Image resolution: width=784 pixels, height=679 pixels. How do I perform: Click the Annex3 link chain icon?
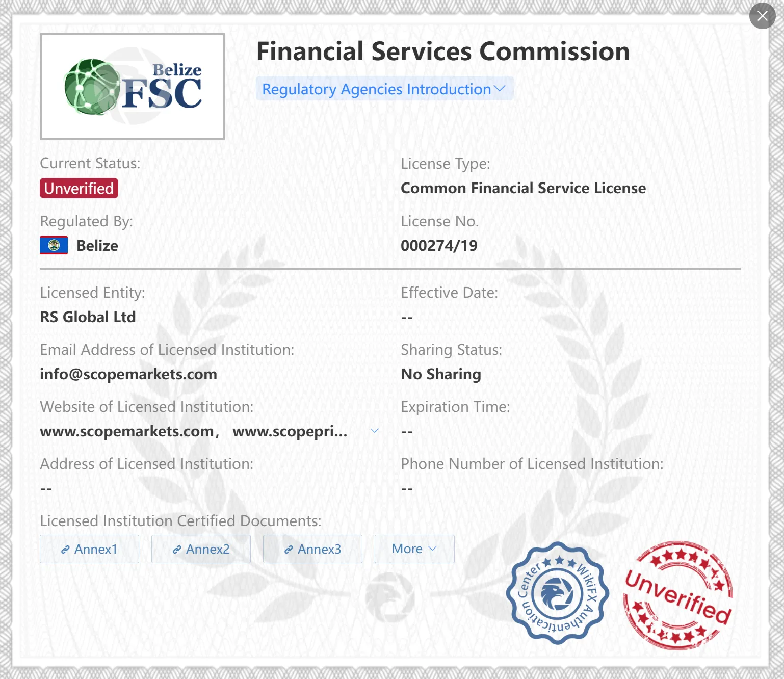[x=289, y=550]
